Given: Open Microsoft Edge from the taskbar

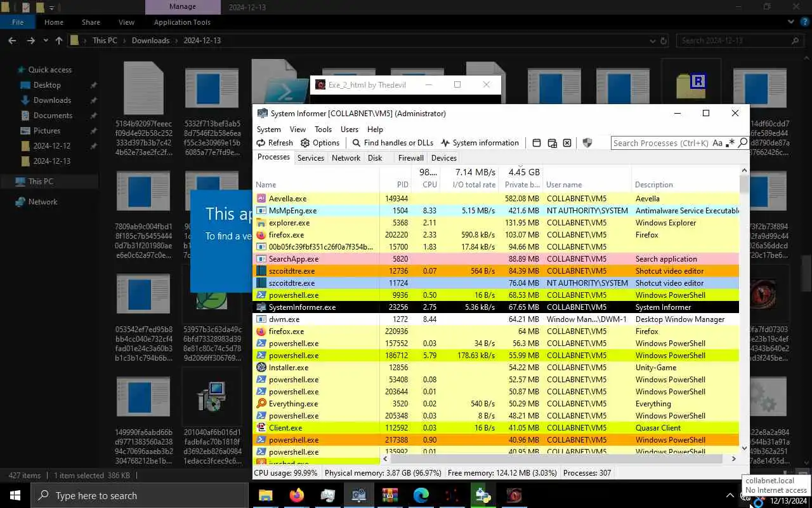Looking at the screenshot, I should tap(421, 495).
